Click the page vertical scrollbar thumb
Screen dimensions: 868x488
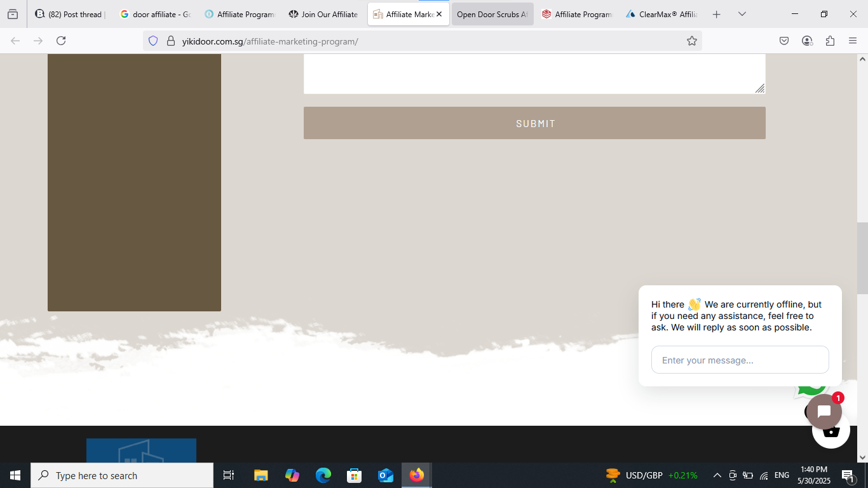tap(862, 258)
